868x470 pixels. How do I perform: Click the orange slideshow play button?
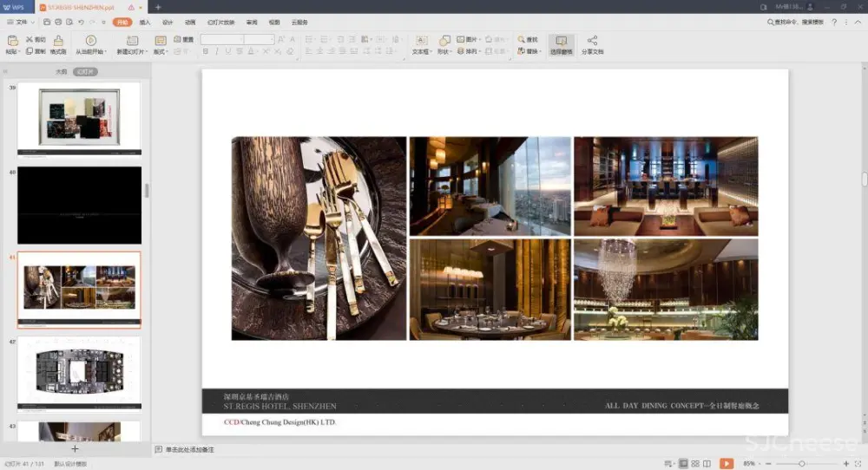727,464
